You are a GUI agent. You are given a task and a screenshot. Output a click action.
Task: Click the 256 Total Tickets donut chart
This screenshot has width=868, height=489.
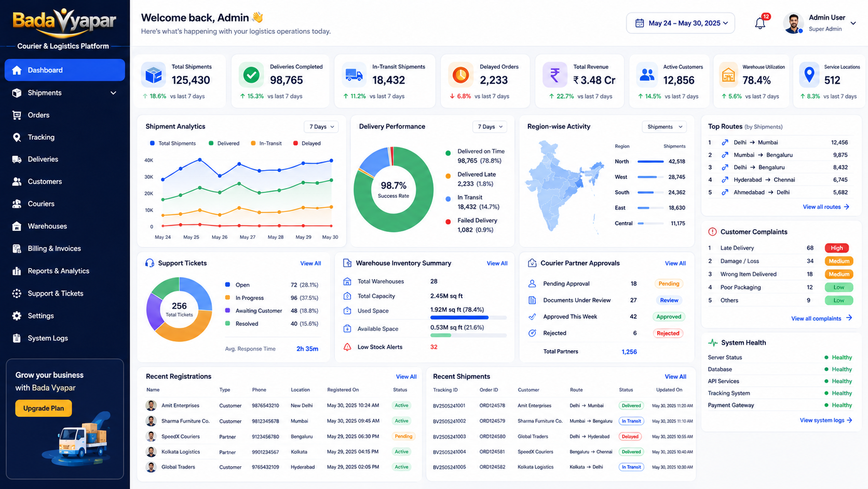(179, 309)
